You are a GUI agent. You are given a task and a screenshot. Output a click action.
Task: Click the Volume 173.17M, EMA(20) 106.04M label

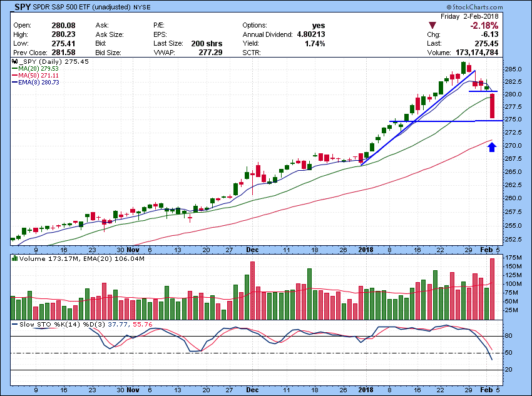[x=82, y=259]
